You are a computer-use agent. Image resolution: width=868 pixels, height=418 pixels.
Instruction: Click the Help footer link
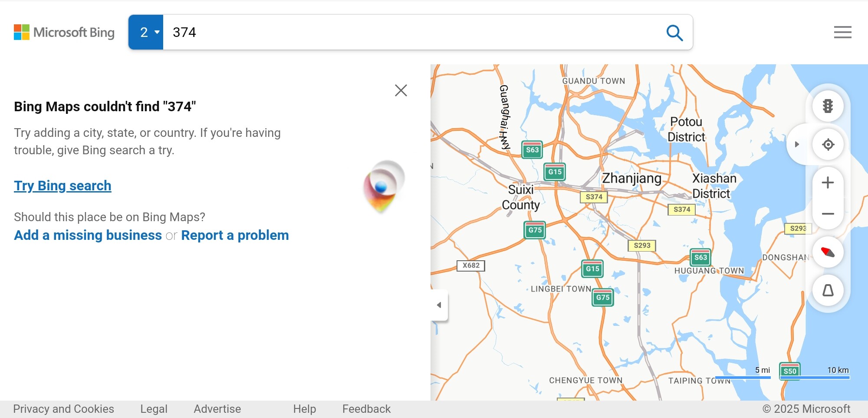[x=304, y=409]
